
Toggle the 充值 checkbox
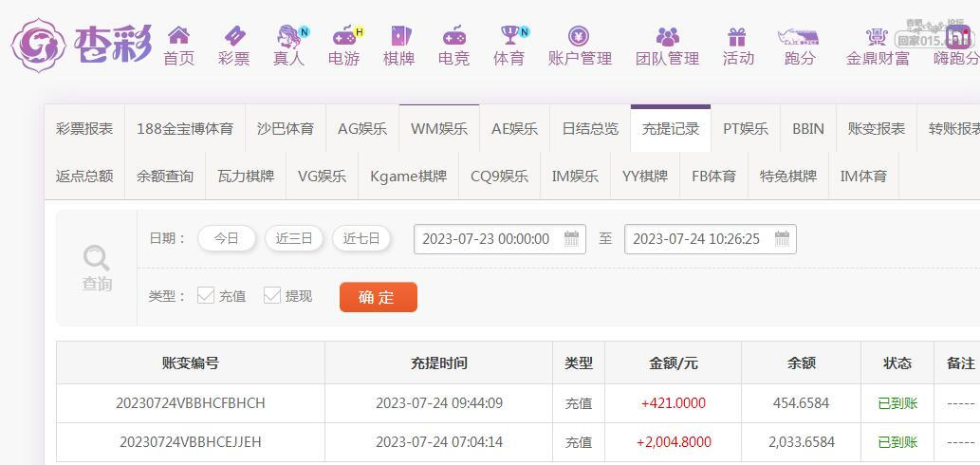pyautogui.click(x=206, y=295)
